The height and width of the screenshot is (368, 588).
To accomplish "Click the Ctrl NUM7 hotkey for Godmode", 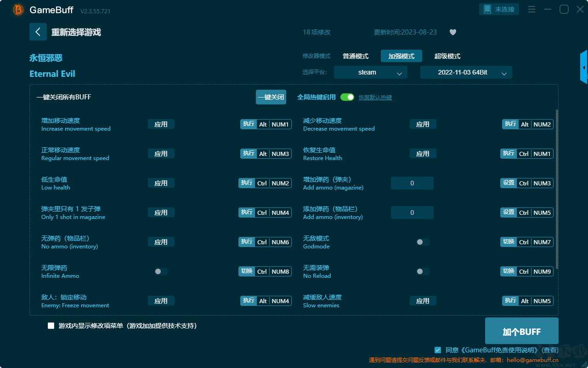I will [x=527, y=242].
